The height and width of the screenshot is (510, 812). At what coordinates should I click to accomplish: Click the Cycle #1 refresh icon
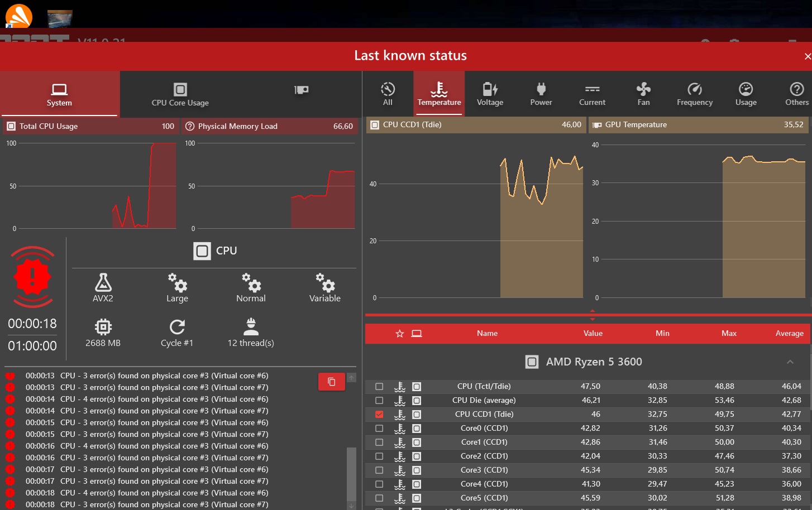point(177,326)
